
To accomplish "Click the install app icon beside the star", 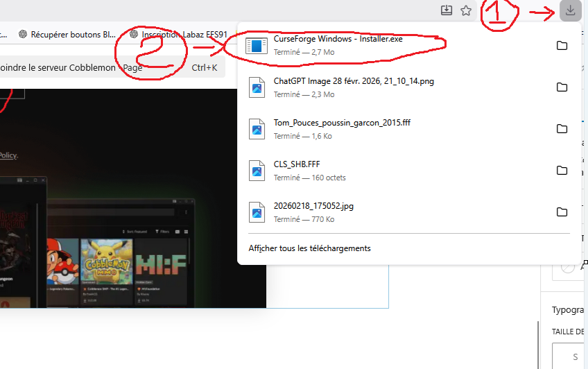I will coord(447,10).
